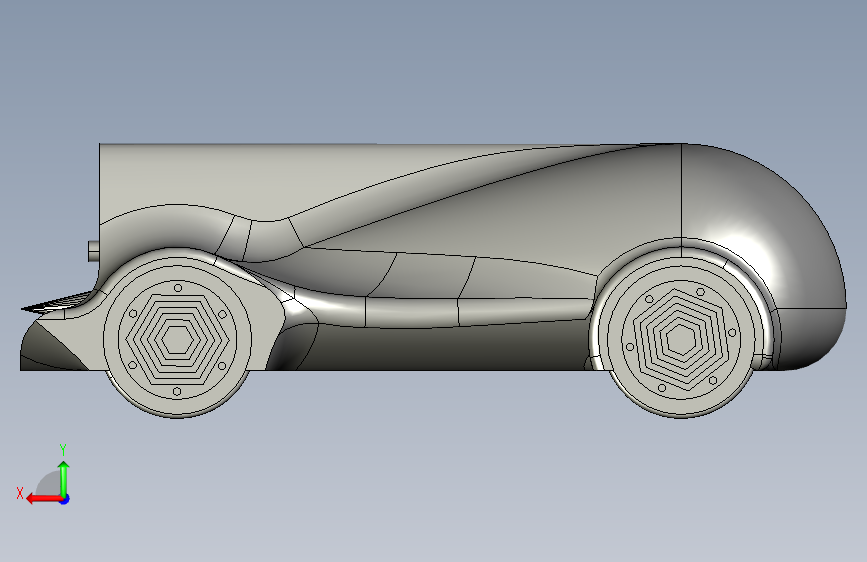Click the red X axis arrow of the triad
This screenshot has width=867, height=562.
pos(44,499)
